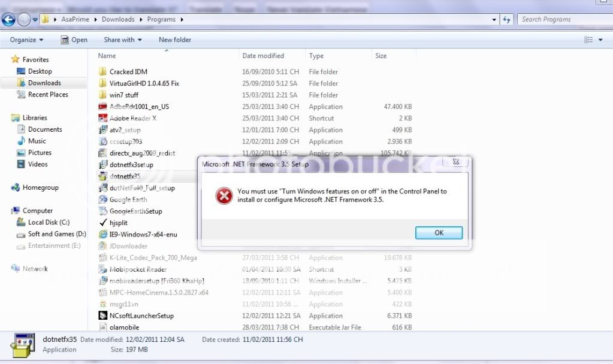Open Videos library in sidebar
Image resolution: width=613 pixels, height=364 pixels.
click(38, 165)
